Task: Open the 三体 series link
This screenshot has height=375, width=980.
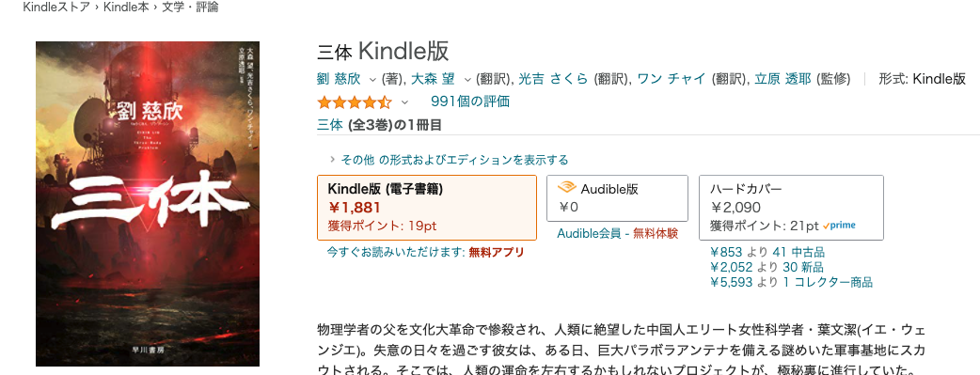Action: [330, 125]
